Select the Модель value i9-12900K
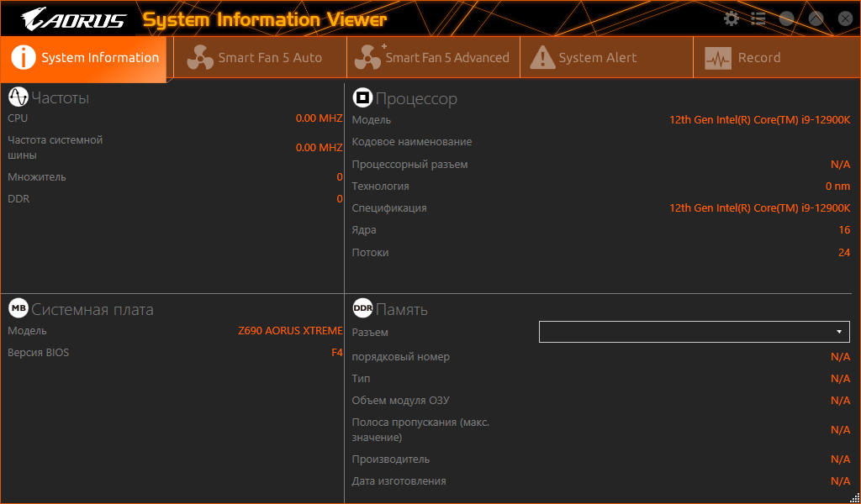861x504 pixels. pos(759,119)
